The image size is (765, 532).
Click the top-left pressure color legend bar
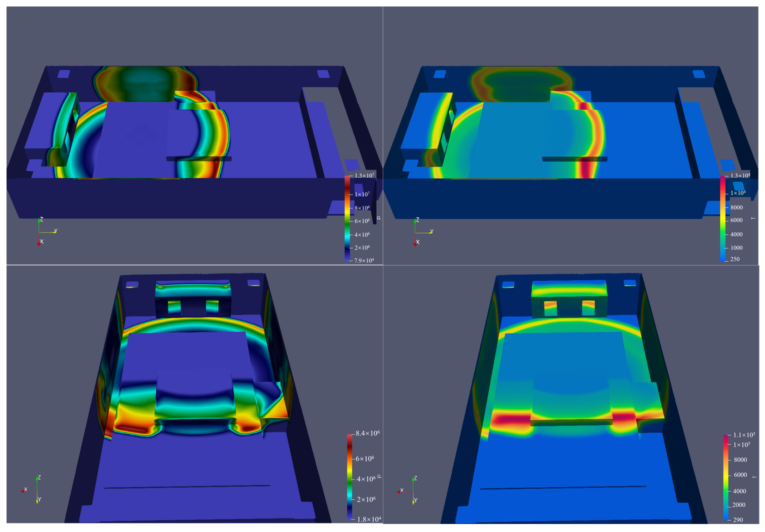coord(347,218)
